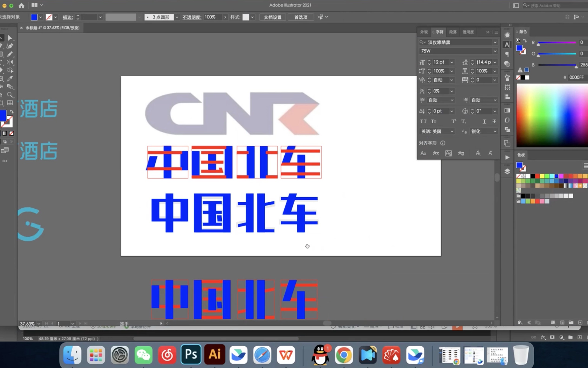
Task: Open the Character panel hamburger menu
Action: coord(496,32)
